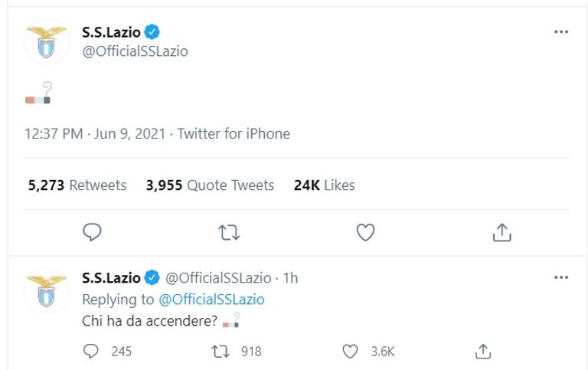Open more options menu of main tweet
Viewport: 588px width, 370px height.
(560, 32)
